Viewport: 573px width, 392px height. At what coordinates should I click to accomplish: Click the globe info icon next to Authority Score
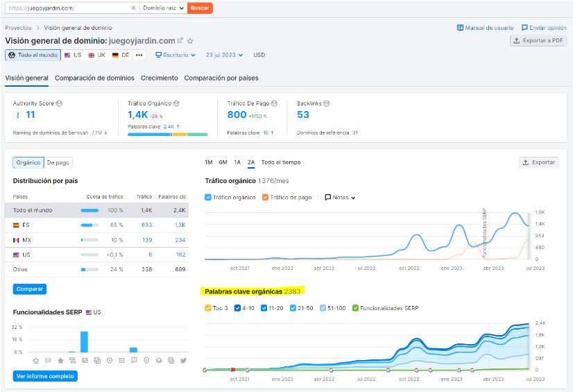59,103
